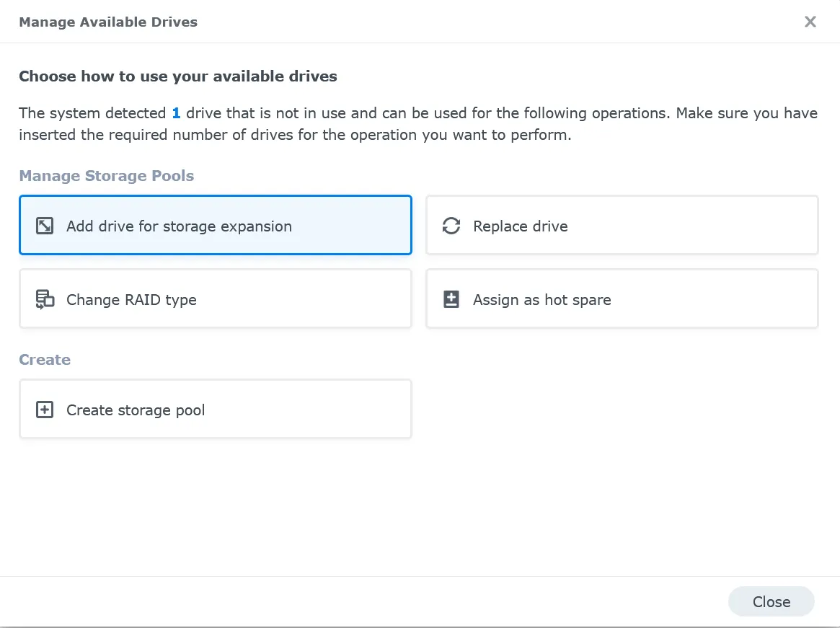
Task: Click the circular Replace drive refresh icon
Action: click(451, 225)
